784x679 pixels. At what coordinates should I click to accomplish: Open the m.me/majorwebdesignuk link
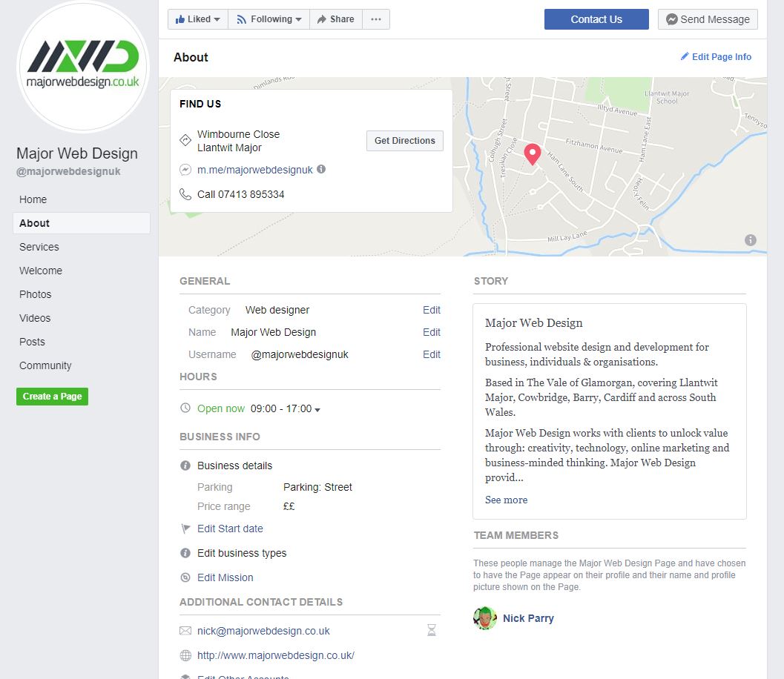(x=255, y=170)
